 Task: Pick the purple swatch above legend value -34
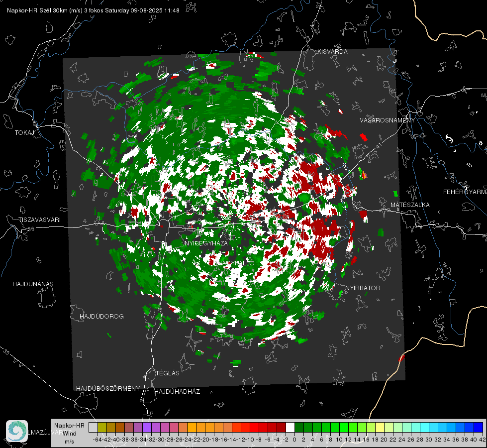(147, 427)
